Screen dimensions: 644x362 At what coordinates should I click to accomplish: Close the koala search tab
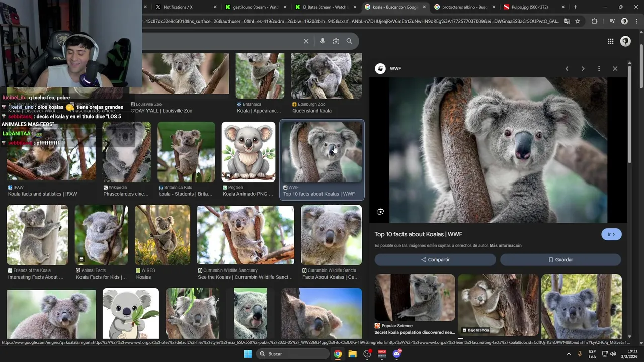[424, 7]
